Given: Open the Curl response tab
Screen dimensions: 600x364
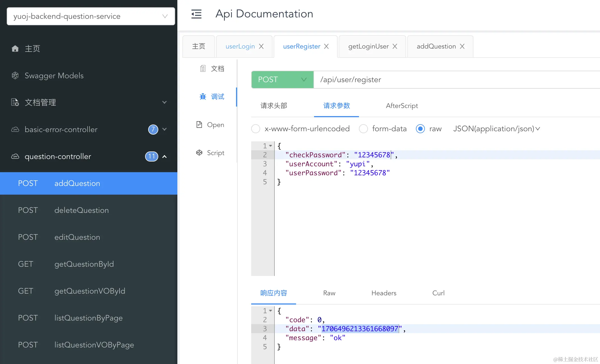Looking at the screenshot, I should 438,293.
